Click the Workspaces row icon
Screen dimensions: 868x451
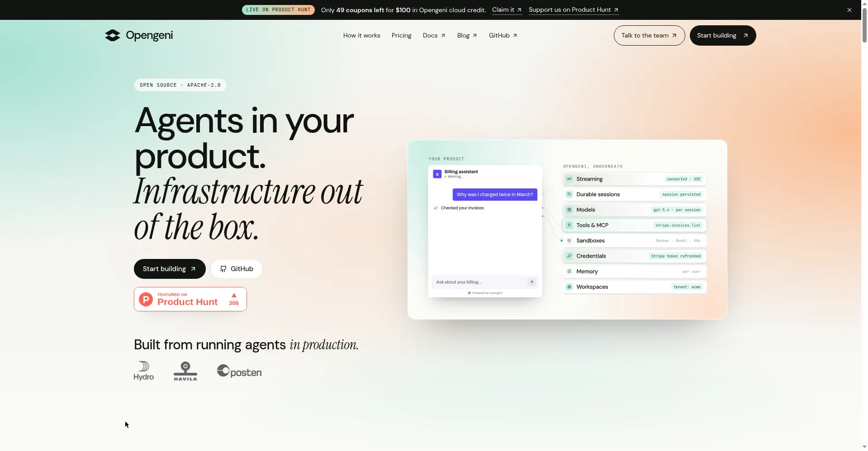coord(569,287)
